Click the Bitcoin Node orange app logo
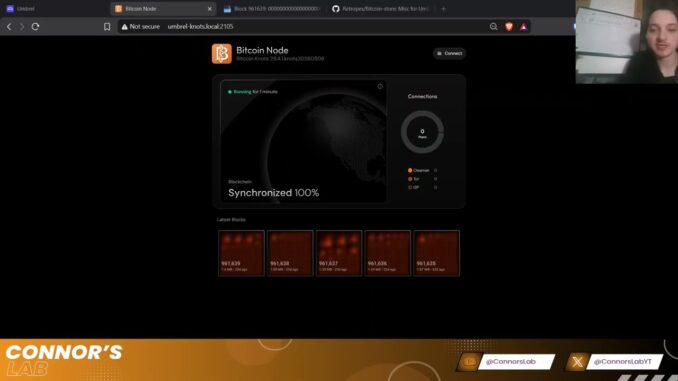This screenshot has height=381, width=678. click(222, 54)
